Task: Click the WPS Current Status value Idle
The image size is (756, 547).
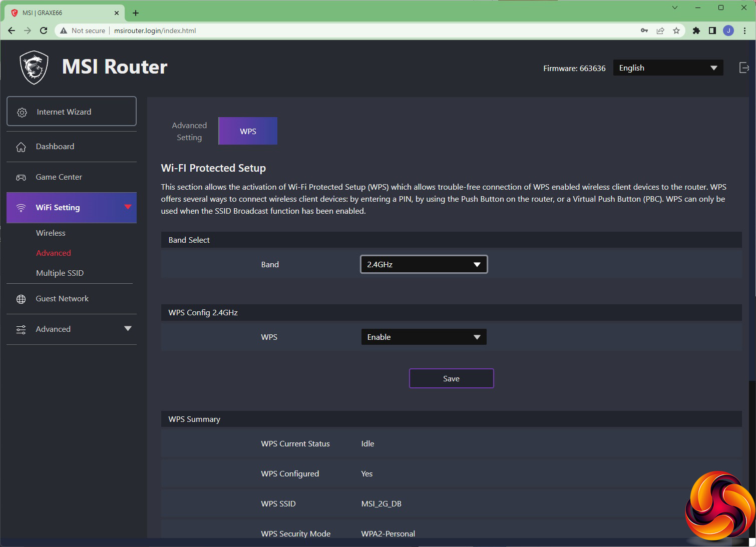Action: (367, 443)
